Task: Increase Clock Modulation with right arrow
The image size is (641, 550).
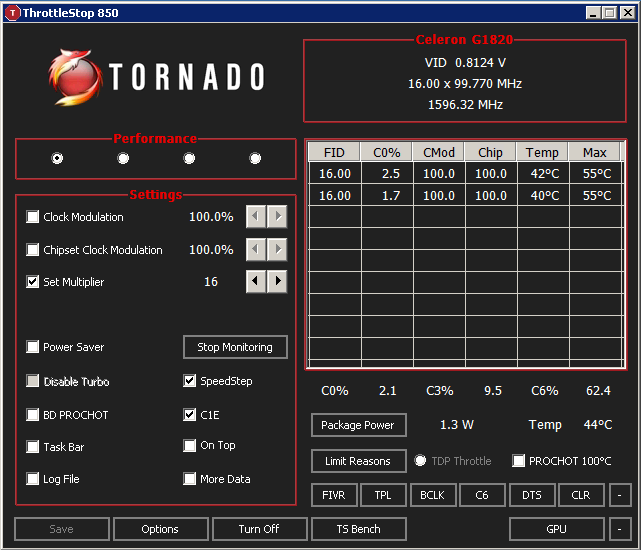Action: pos(277,216)
